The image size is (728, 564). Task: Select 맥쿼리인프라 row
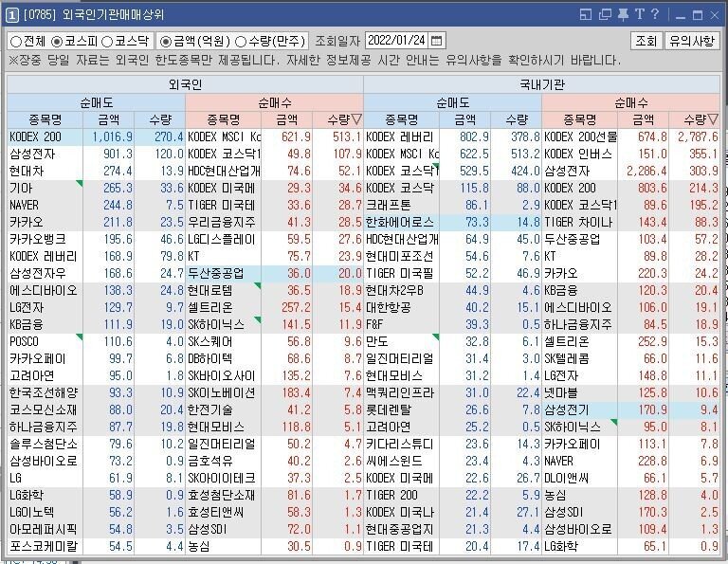click(453, 392)
